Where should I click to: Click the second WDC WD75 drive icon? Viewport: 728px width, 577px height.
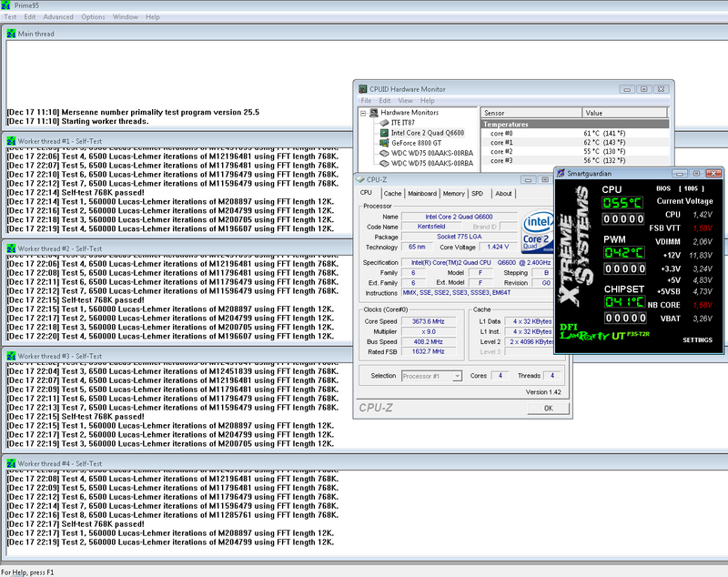click(384, 164)
